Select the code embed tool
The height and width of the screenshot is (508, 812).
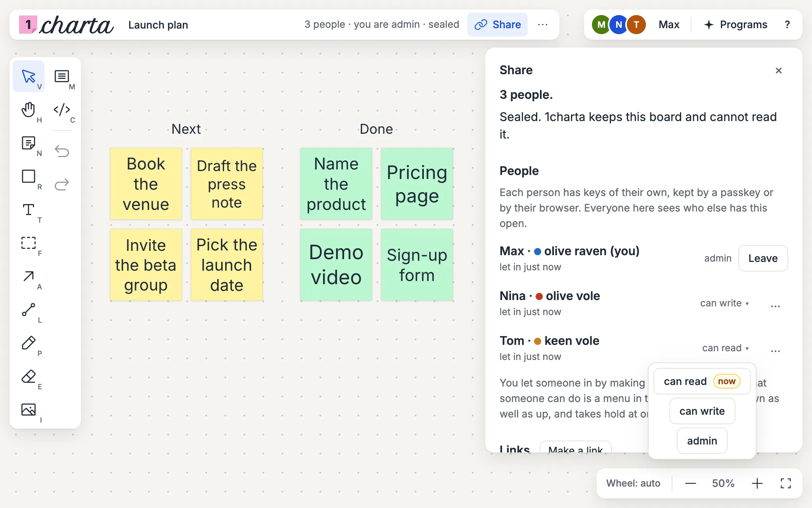pyautogui.click(x=62, y=110)
